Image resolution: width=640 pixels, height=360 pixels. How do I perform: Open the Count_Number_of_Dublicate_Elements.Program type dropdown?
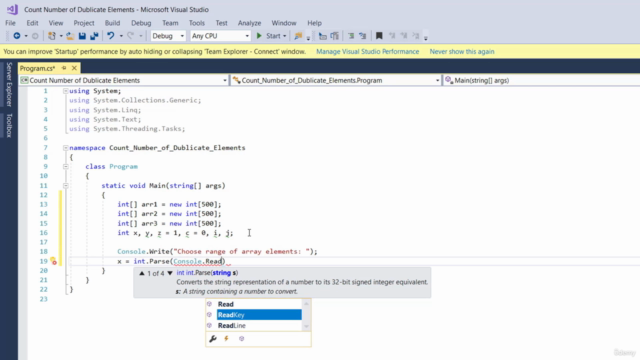[x=336, y=80]
